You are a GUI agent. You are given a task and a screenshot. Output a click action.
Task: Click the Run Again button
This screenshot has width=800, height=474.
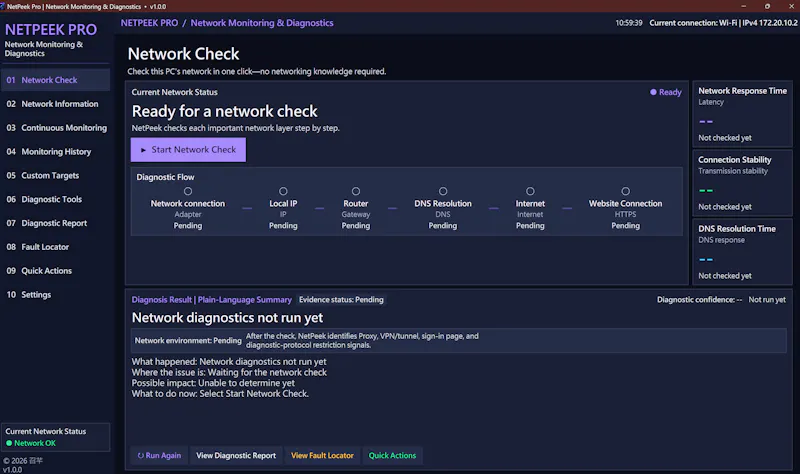(159, 455)
